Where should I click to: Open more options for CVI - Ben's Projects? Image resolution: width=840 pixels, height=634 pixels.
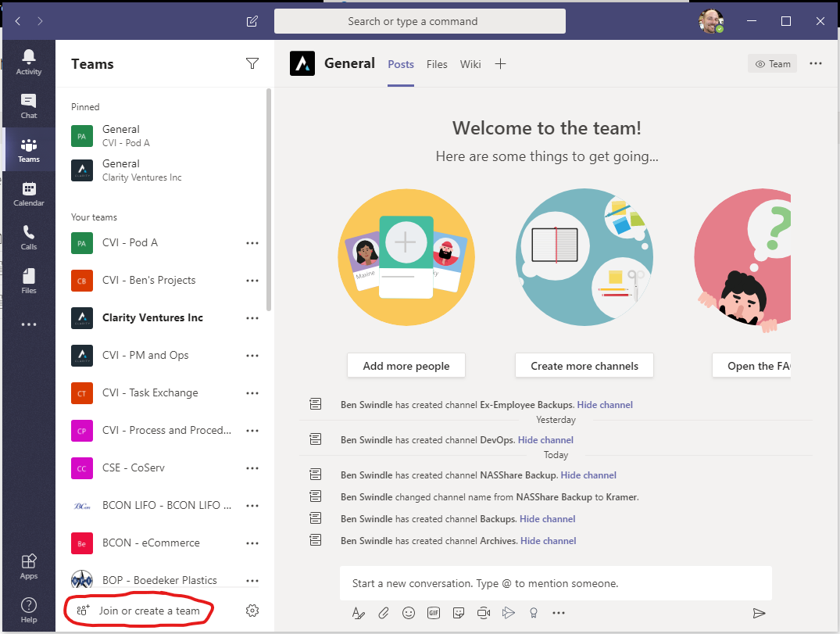click(252, 281)
